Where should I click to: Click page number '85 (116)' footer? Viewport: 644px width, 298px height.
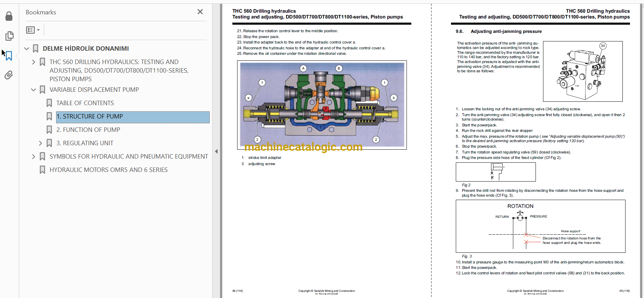pos(624,291)
